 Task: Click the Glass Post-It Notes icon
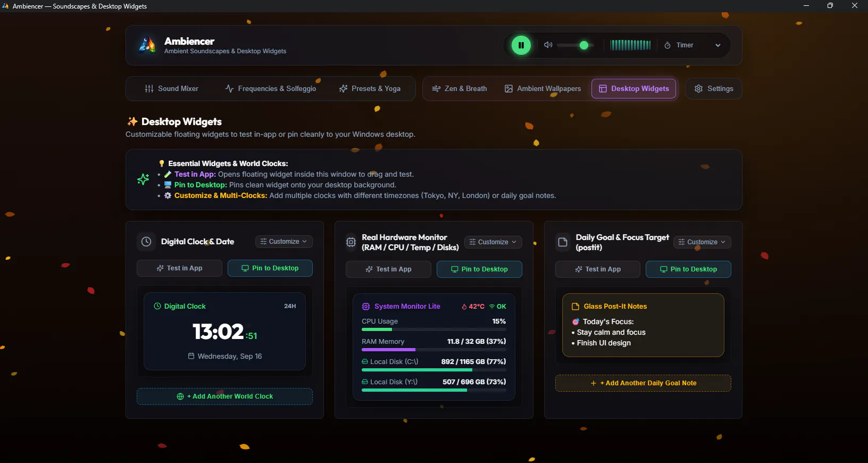575,307
